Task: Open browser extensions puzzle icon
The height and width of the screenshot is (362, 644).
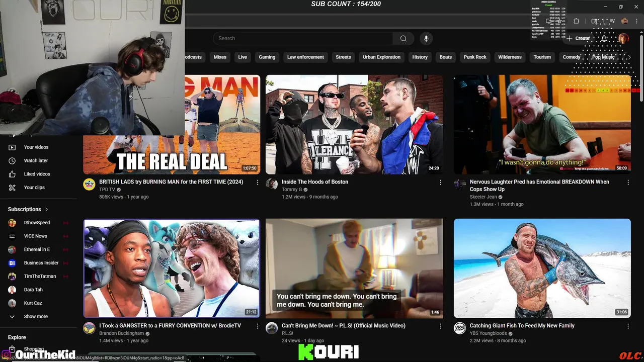Action: click(x=577, y=21)
